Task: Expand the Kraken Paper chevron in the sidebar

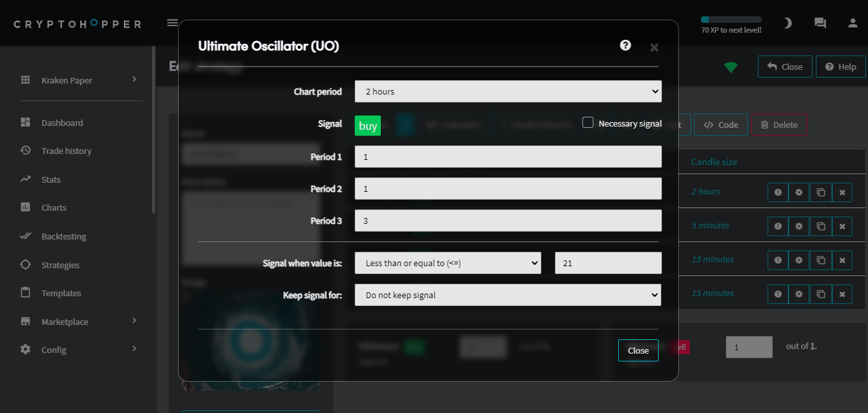Action: [x=134, y=79]
